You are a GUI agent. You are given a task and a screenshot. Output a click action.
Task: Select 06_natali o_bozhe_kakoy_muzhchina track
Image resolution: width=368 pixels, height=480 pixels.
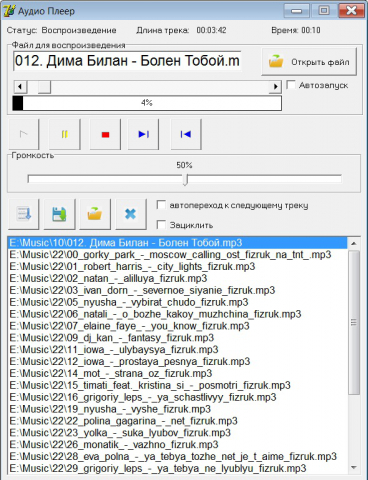coord(177,314)
